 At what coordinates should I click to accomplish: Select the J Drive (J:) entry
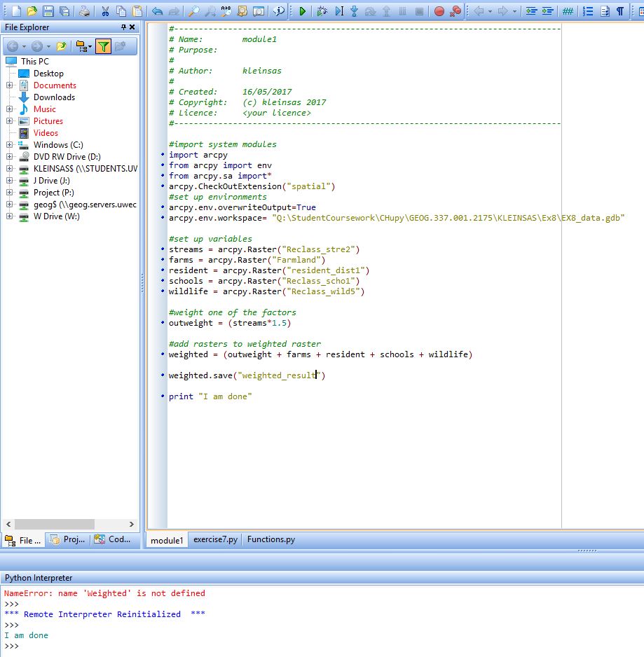[x=52, y=181]
